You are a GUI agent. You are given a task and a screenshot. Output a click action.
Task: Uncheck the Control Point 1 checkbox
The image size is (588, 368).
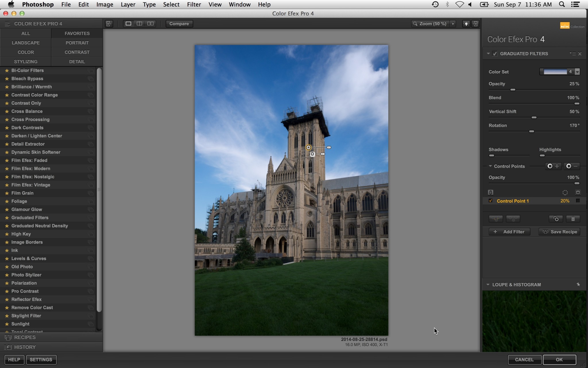pyautogui.click(x=491, y=201)
